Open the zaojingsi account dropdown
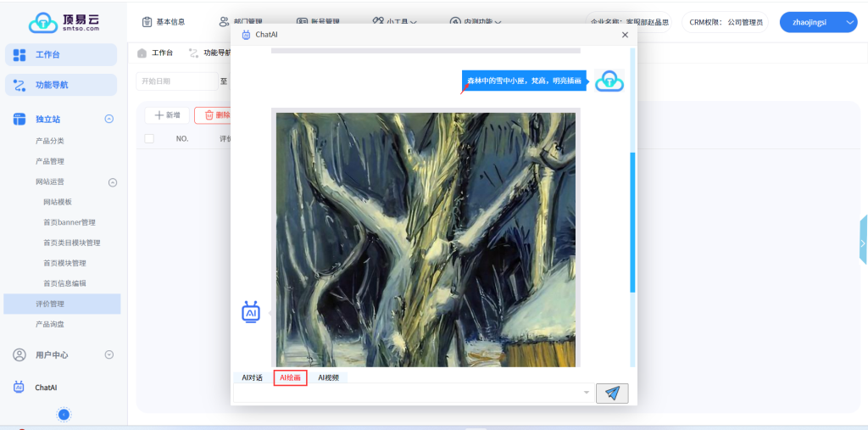 pos(818,22)
